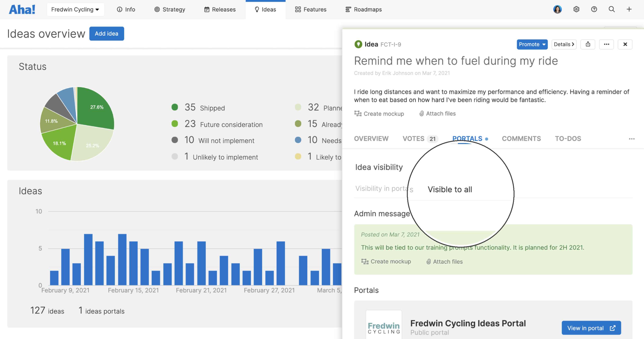Click the Attach files paperclip icon

pos(422,113)
